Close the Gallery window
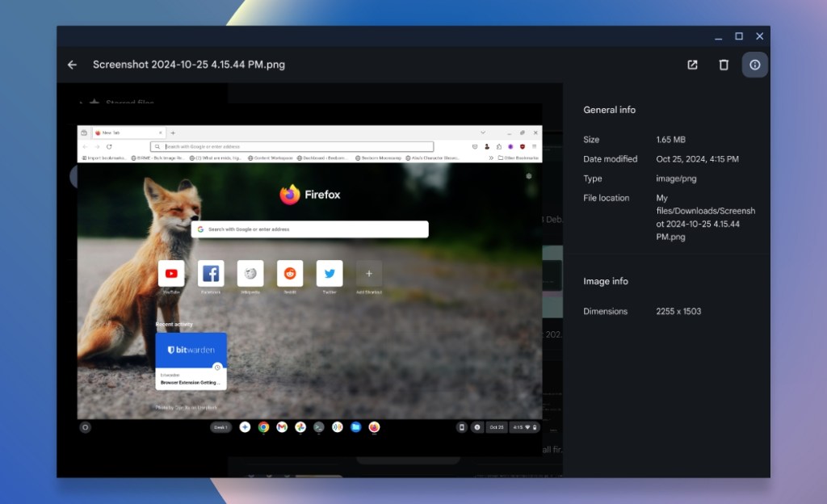The width and height of the screenshot is (827, 504). pyautogui.click(x=759, y=36)
